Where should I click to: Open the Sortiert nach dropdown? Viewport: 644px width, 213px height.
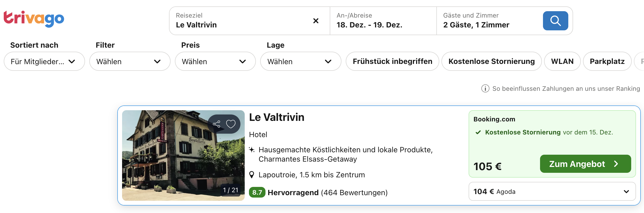44,62
